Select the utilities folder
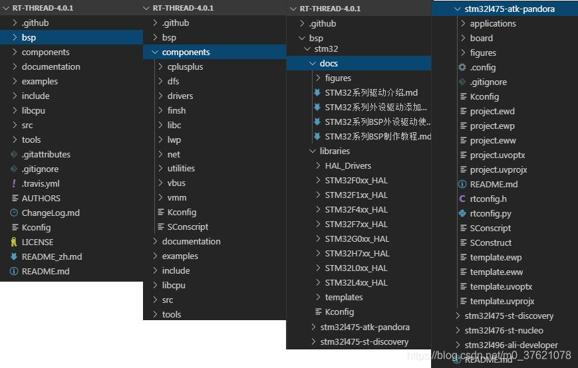This screenshot has height=368, width=578. click(x=181, y=168)
